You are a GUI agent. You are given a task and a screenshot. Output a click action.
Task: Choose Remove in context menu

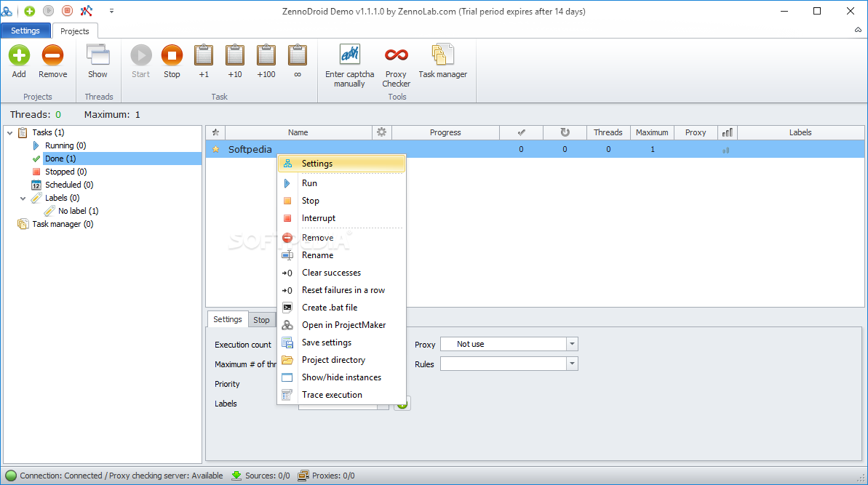click(341, 238)
